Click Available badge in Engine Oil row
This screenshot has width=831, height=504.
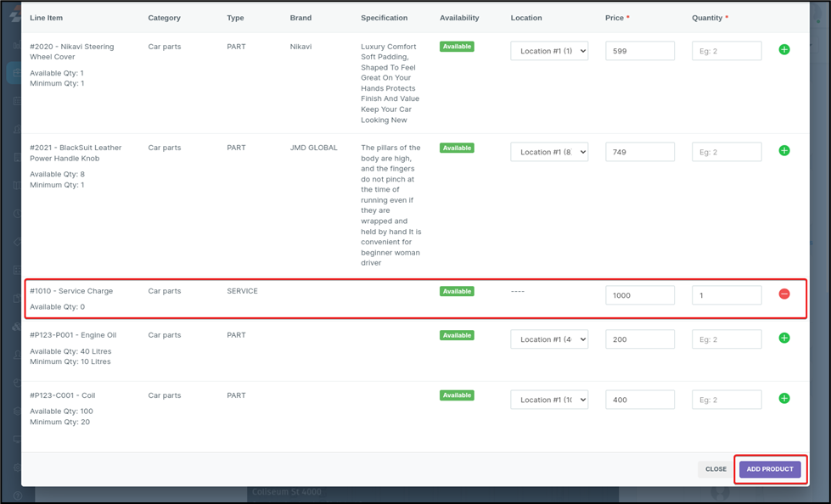(x=457, y=335)
